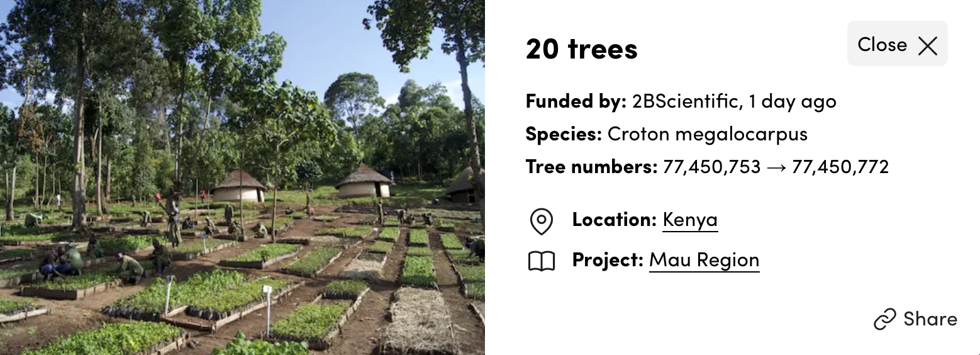Click the ending tree number 77,450,772
This screenshot has height=355, width=980.
point(840,167)
